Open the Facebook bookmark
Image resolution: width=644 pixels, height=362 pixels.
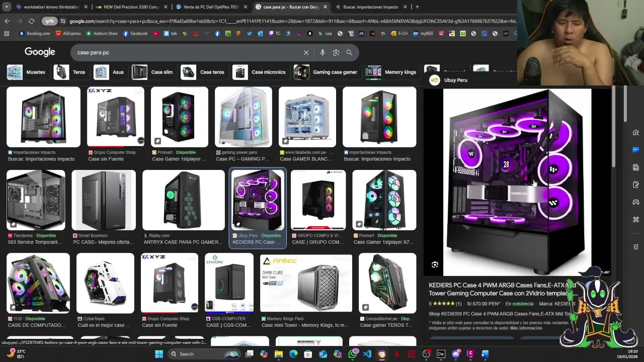(135, 34)
